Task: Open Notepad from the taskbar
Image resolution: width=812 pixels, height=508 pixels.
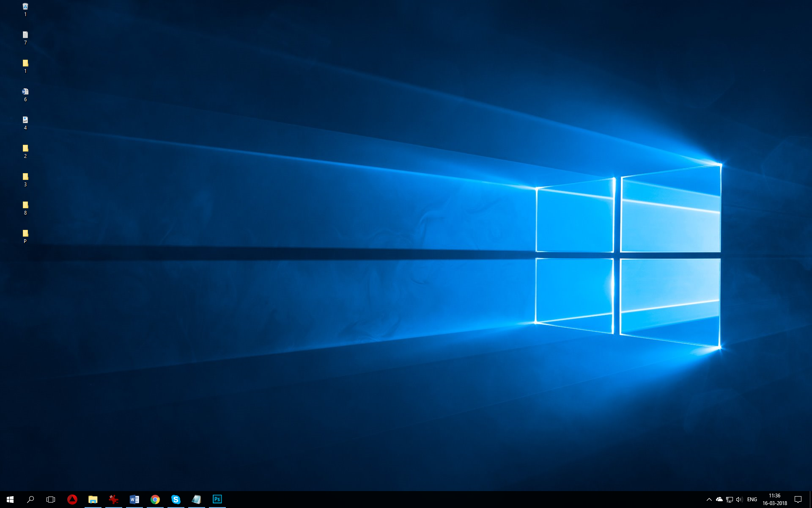Action: click(197, 500)
